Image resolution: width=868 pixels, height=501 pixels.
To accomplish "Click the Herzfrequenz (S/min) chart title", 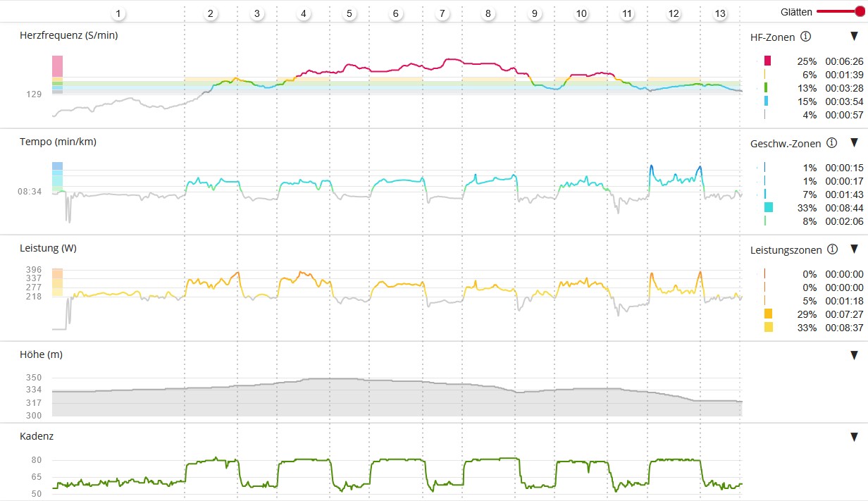I will click(x=68, y=35).
